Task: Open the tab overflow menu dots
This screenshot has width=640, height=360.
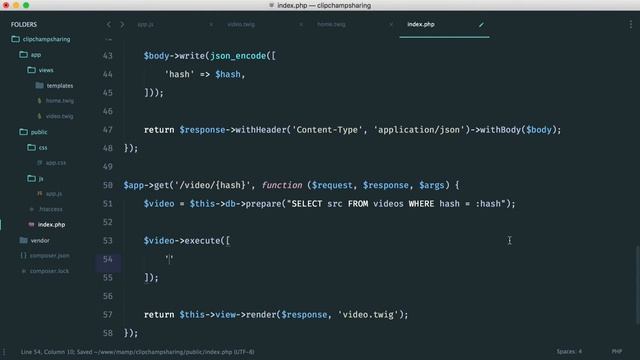Action: 631,24
